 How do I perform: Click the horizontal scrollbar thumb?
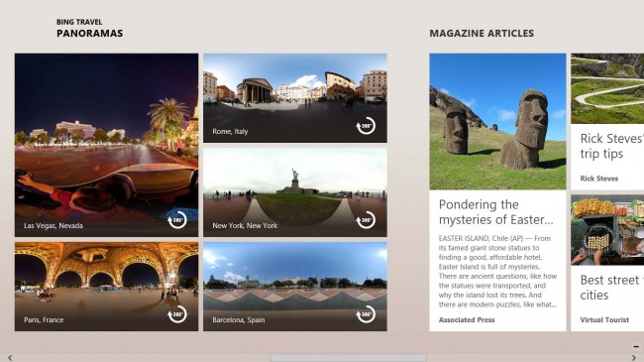pyautogui.click(x=349, y=358)
